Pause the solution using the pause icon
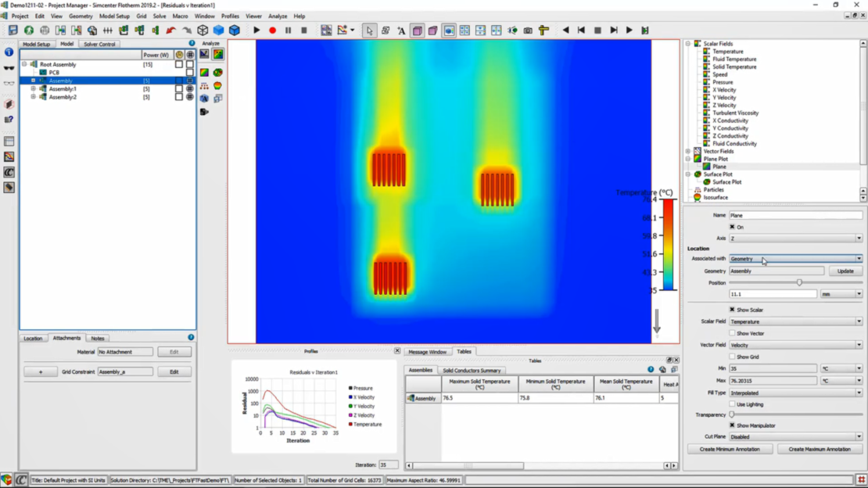868x488 pixels. click(x=288, y=30)
